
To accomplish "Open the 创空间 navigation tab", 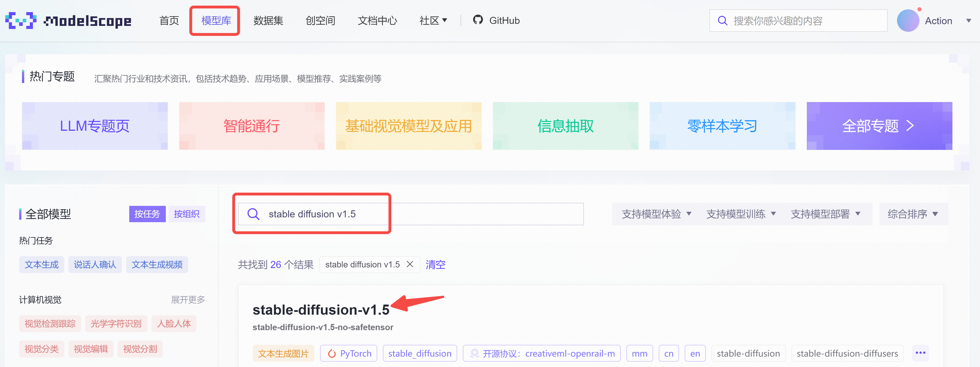I will click(x=320, y=21).
